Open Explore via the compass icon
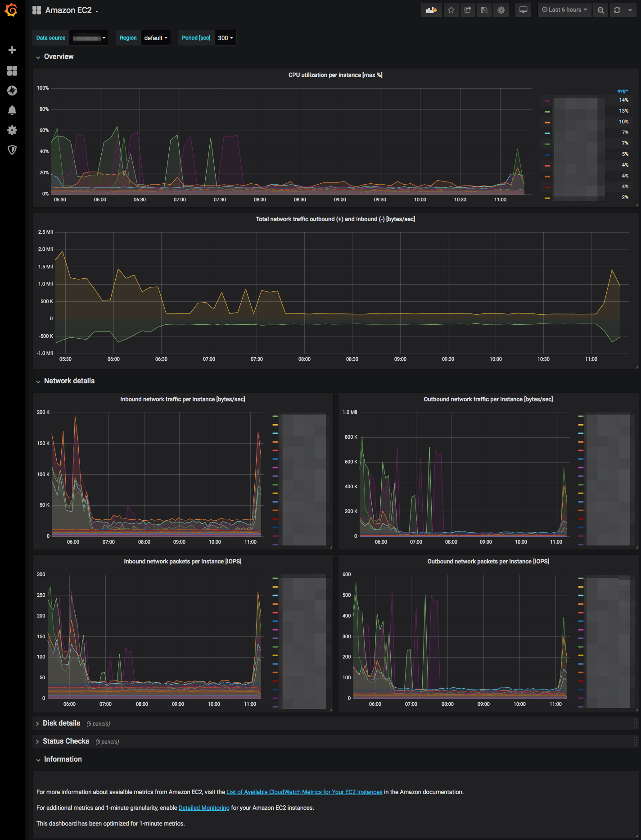This screenshot has width=641, height=840. pos(12,91)
